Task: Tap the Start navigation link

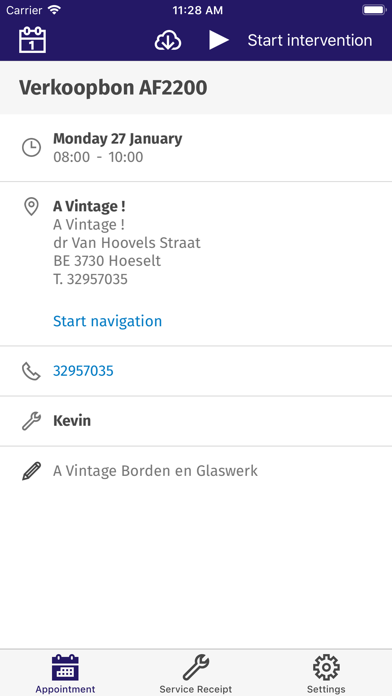Action: [107, 321]
